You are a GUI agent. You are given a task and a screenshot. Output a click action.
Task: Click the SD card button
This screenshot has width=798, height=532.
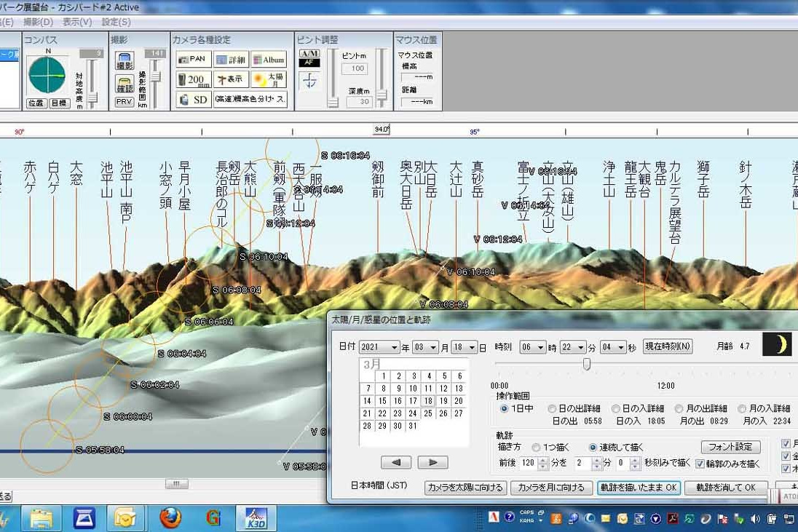click(x=194, y=99)
